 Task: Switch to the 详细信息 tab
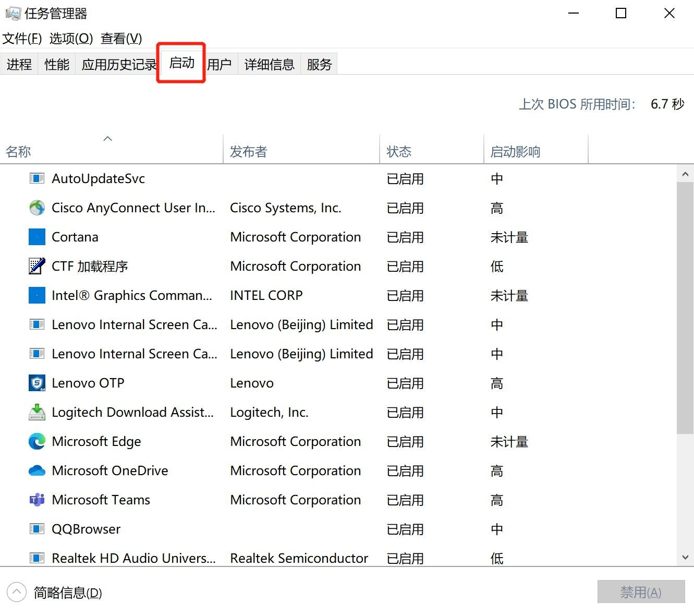[x=269, y=64]
